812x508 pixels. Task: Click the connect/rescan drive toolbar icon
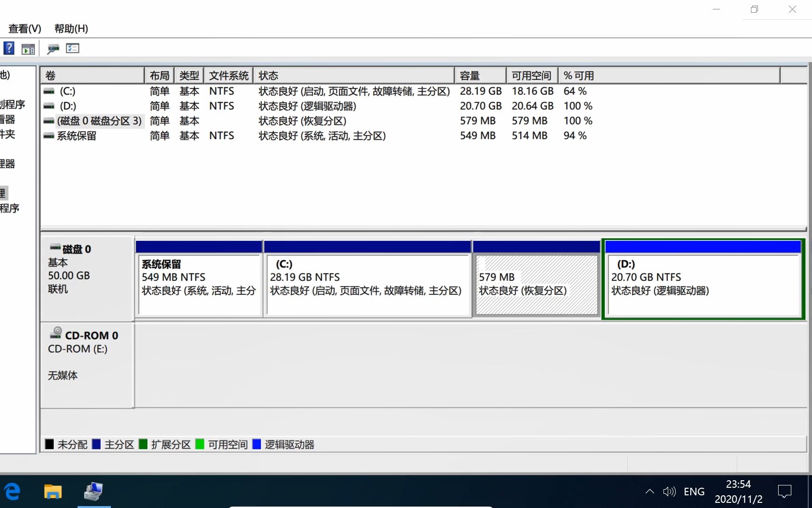[53, 48]
